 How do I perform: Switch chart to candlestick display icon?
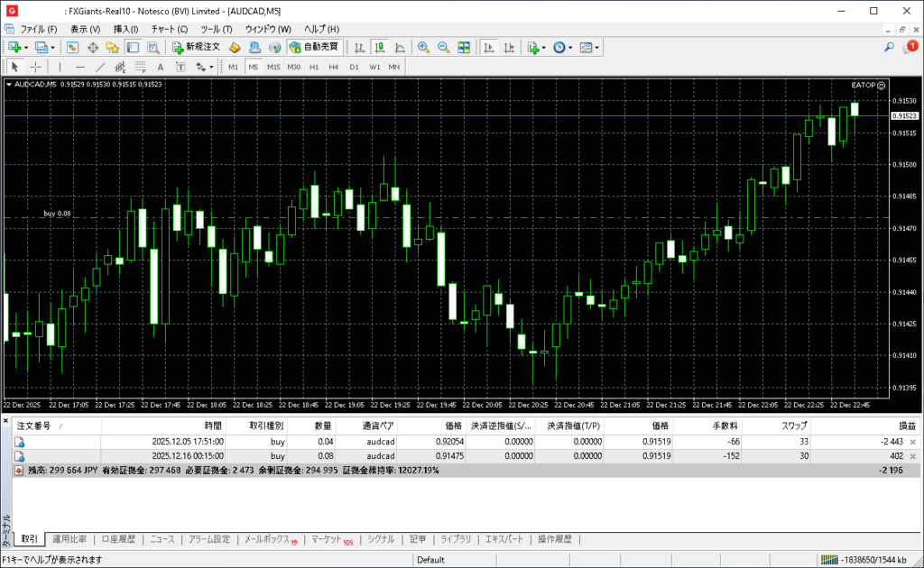coord(379,47)
